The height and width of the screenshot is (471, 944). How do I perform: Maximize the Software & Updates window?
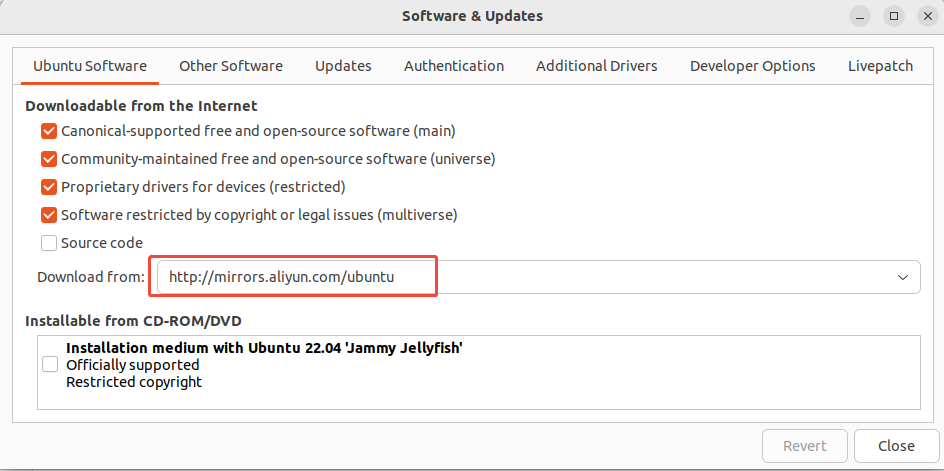point(894,16)
